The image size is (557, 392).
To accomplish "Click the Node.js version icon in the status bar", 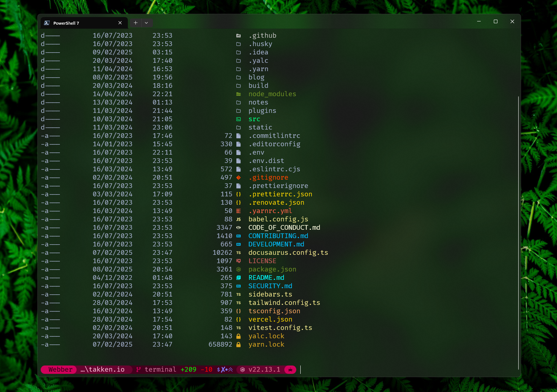I will 243,369.
